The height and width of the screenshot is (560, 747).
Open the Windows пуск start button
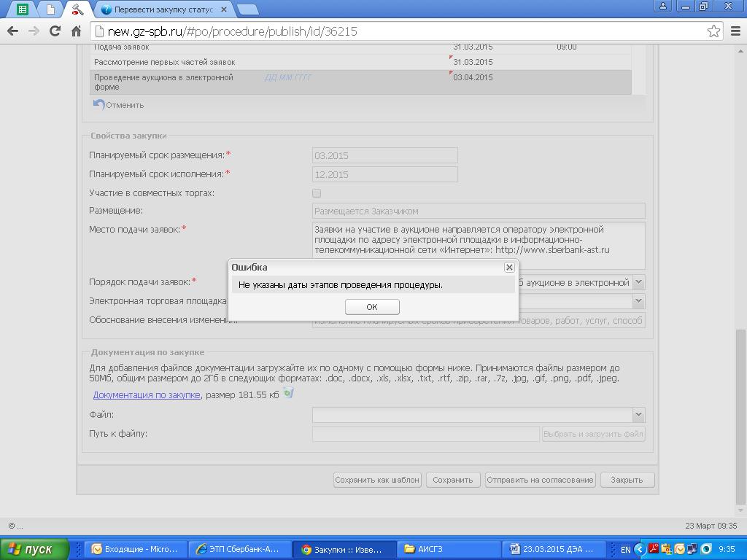tap(34, 549)
